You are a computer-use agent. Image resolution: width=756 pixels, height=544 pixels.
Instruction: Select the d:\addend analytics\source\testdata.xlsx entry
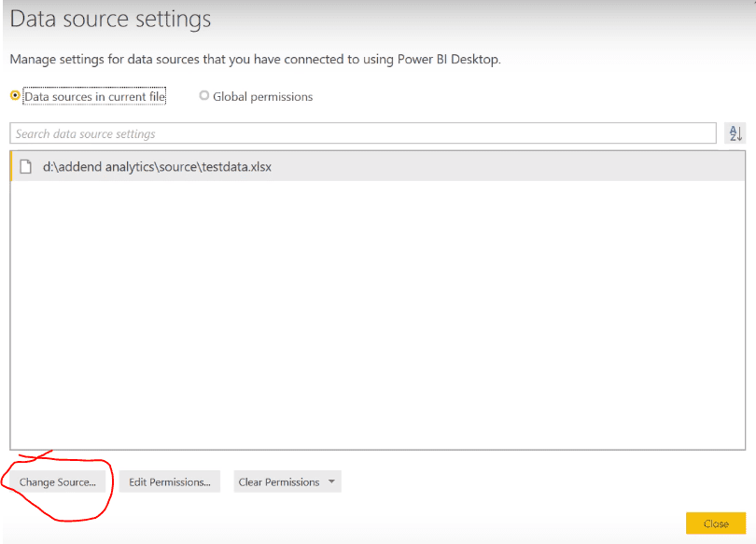tap(378, 167)
